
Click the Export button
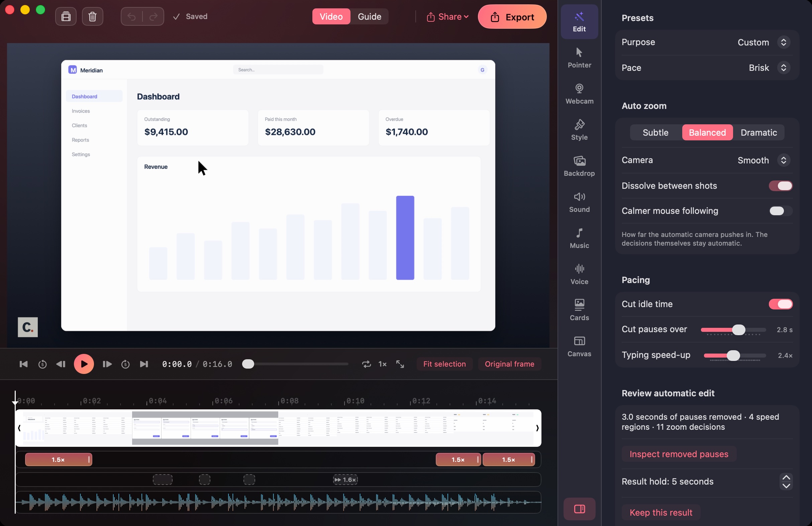512,17
